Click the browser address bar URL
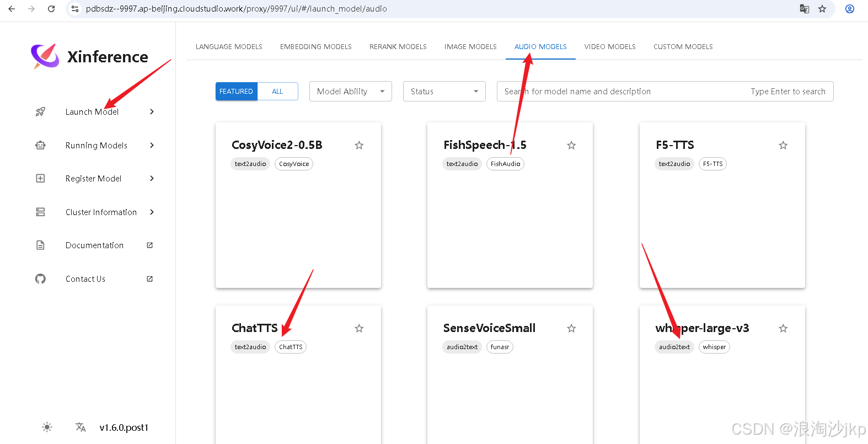The height and width of the screenshot is (444, 868). 237,9
